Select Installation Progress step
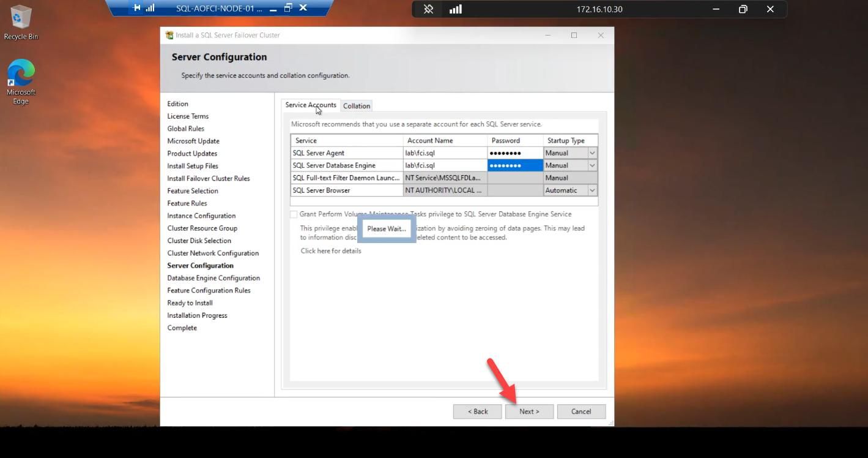Viewport: 868px width, 458px height. (x=197, y=315)
